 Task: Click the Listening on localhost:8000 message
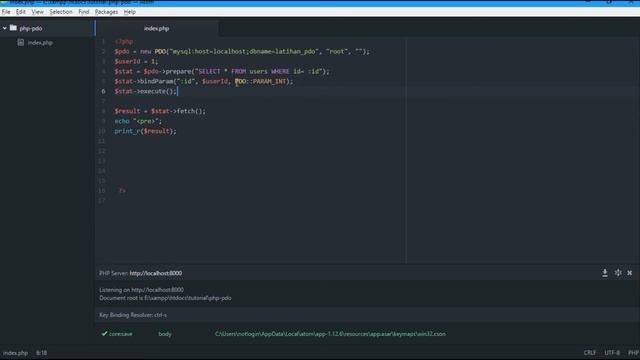[141, 290]
